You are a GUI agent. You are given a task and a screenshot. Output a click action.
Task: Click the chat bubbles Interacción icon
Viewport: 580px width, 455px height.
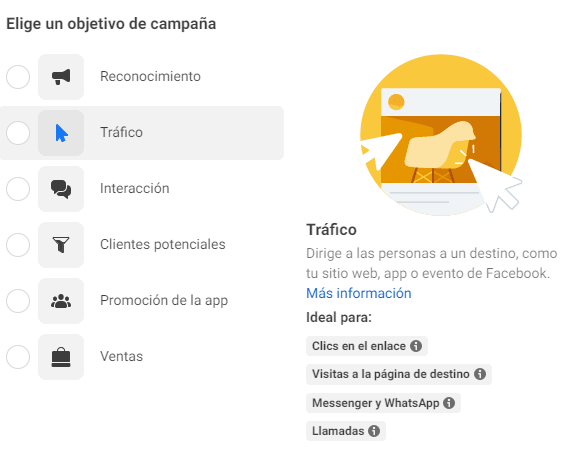point(61,189)
